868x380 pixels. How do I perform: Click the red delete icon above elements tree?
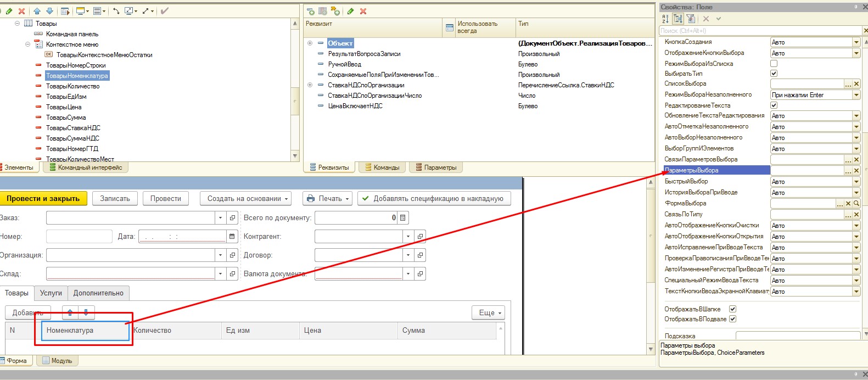coord(21,11)
